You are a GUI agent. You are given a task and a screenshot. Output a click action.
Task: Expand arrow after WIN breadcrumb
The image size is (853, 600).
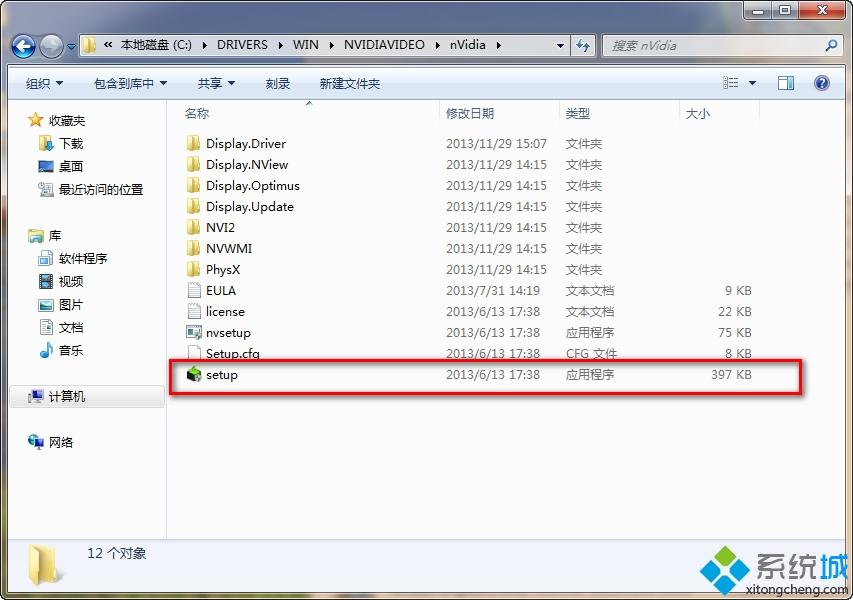point(331,45)
